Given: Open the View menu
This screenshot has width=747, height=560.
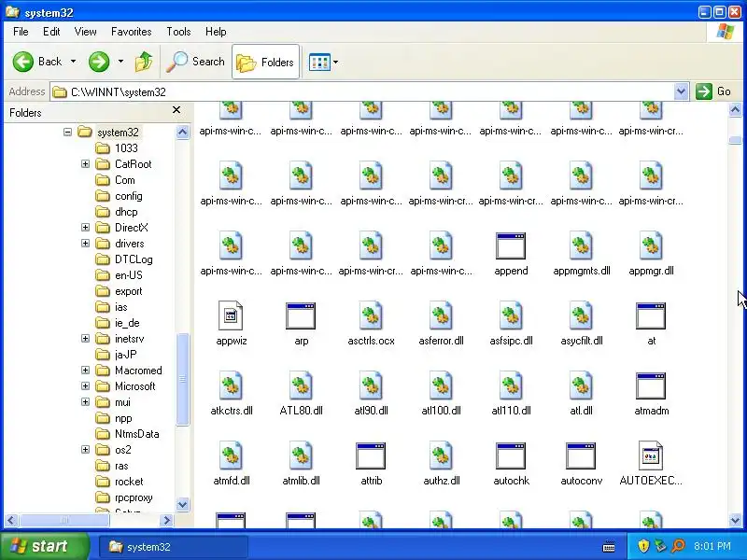Looking at the screenshot, I should pos(85,32).
